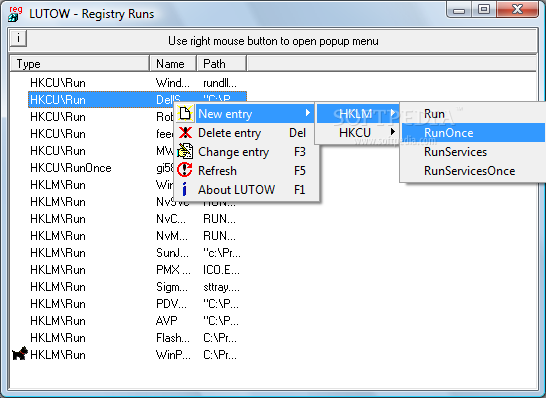Open About LUTOW menu item
546x398 pixels.
[x=247, y=190]
